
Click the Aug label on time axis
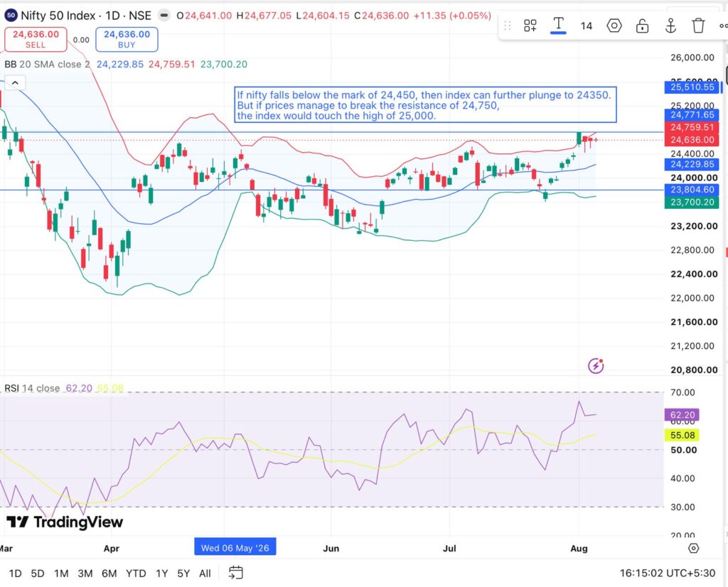(x=579, y=548)
